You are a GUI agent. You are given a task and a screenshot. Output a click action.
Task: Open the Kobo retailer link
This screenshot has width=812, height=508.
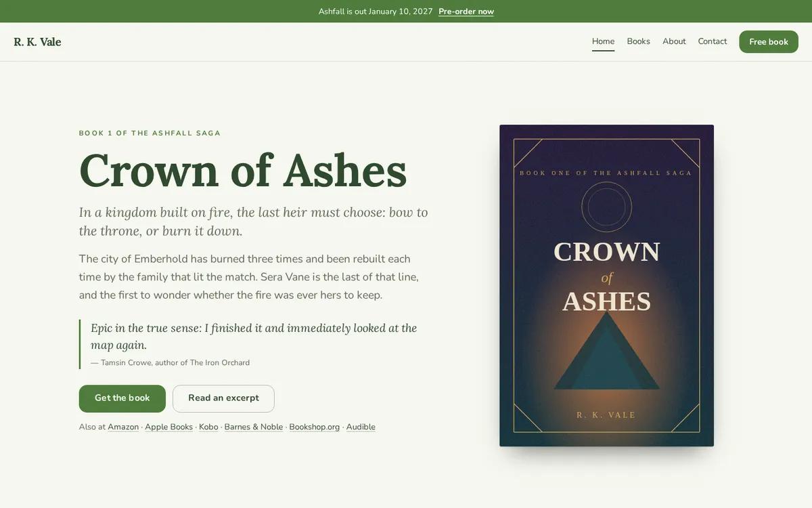(208, 427)
